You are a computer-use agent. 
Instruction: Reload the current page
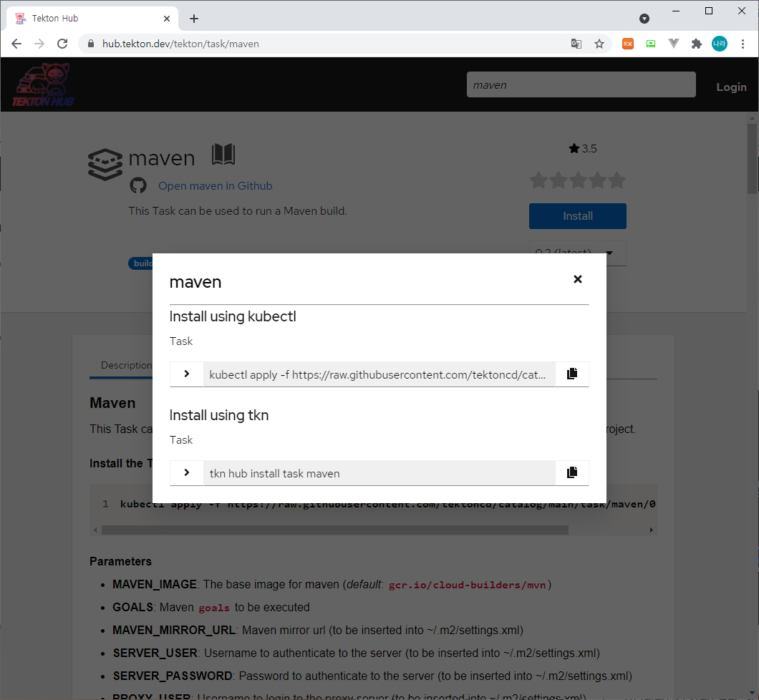pos(62,44)
